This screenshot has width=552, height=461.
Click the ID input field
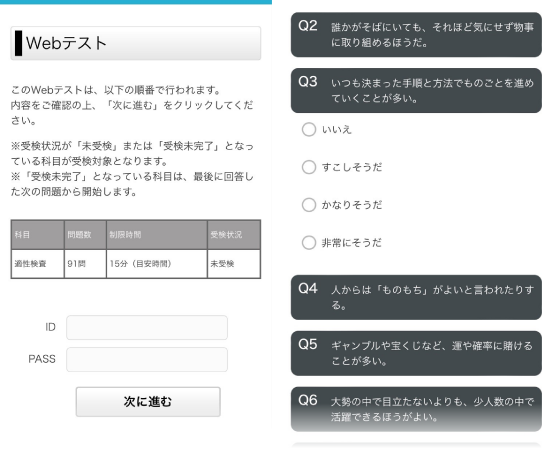147,327
